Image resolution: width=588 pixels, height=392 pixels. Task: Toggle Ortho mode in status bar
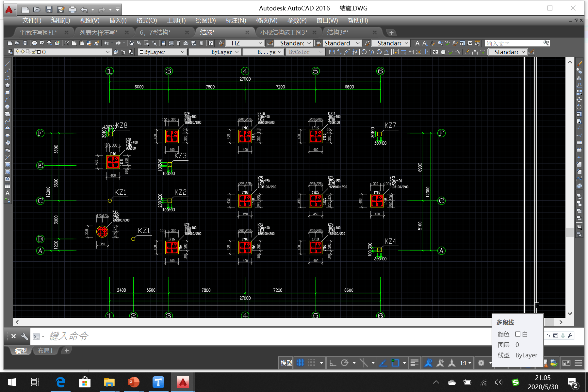point(333,363)
